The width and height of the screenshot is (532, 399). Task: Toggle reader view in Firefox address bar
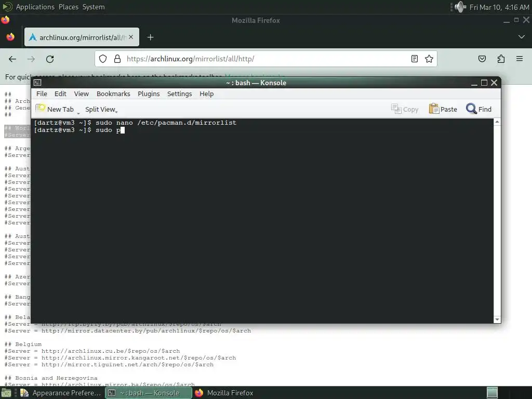[414, 59]
